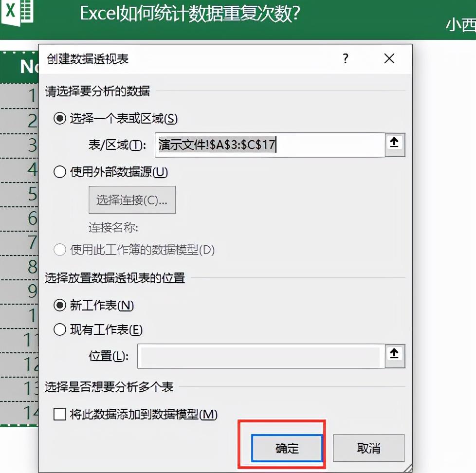Screen dimensions: 476x473
Task: Click the Excel logo icon in the banner
Action: [x=17, y=12]
